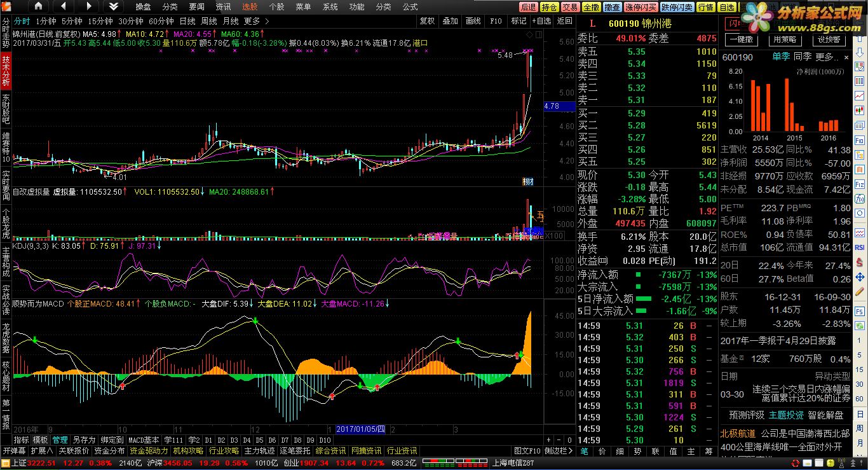
Task: Click the 另存为 tab
Action: (x=84, y=439)
